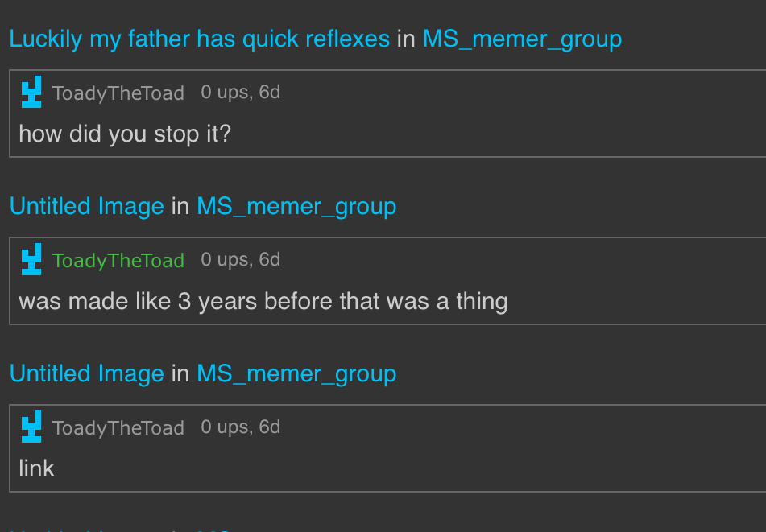Click ToadyTheToad's avatar beside "how did you stop it?"
Image resolution: width=766 pixels, height=532 pixels.
[31, 93]
